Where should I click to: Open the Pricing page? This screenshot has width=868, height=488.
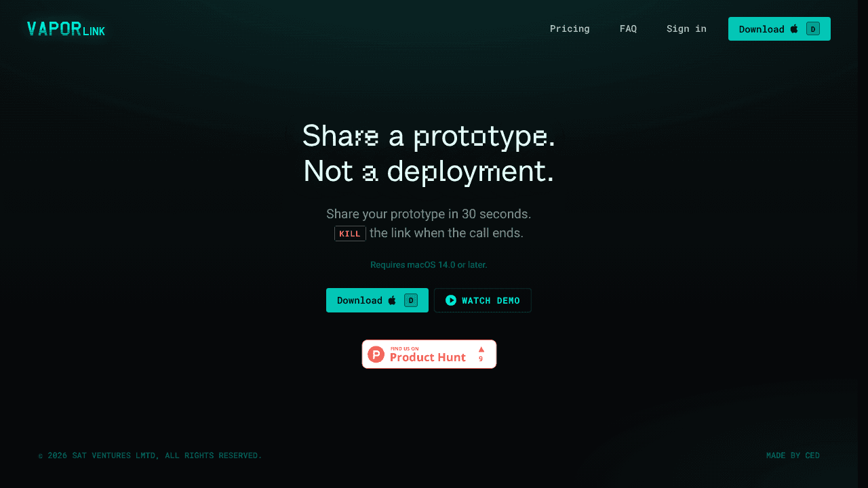(x=570, y=28)
